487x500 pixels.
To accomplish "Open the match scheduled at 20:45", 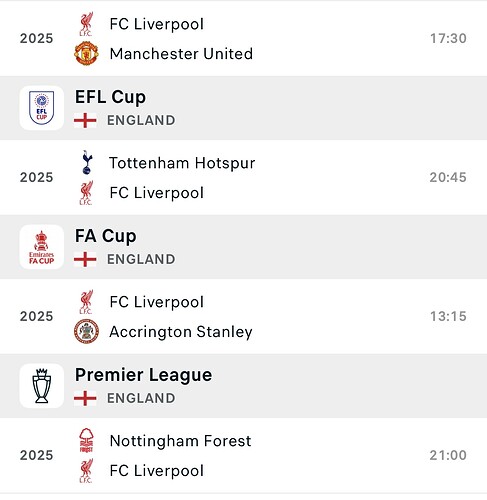I will [x=243, y=177].
